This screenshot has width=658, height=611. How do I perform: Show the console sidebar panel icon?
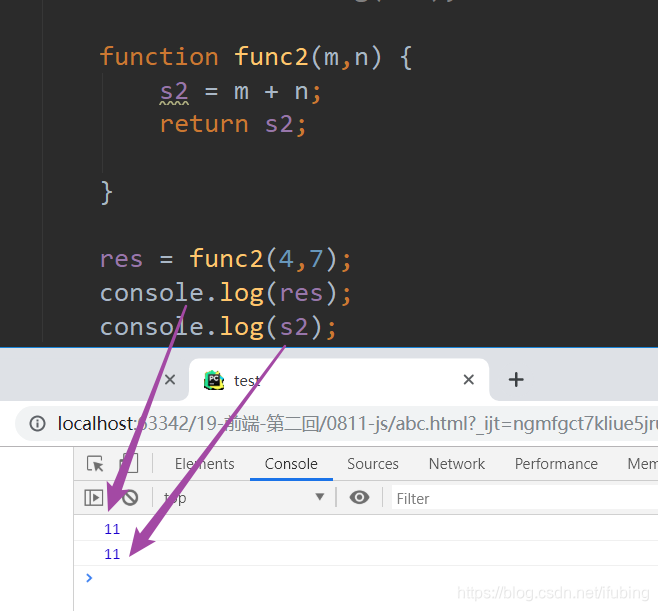point(94,498)
